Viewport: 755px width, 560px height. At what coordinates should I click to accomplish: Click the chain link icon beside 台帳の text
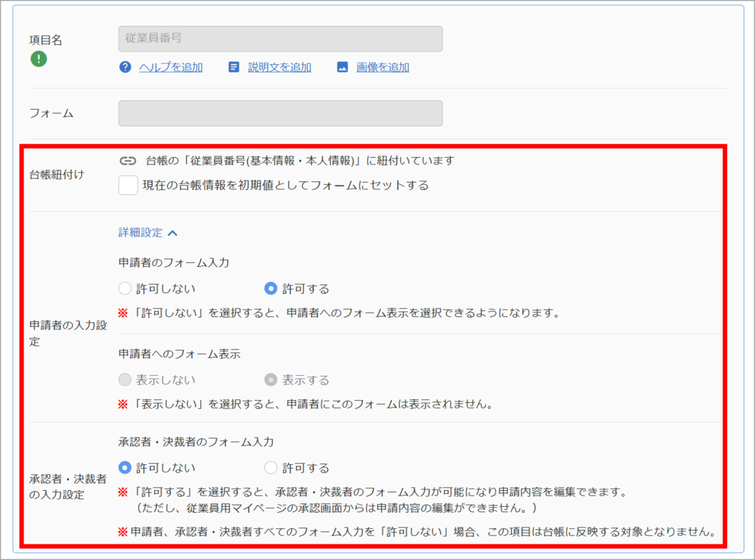click(x=128, y=161)
